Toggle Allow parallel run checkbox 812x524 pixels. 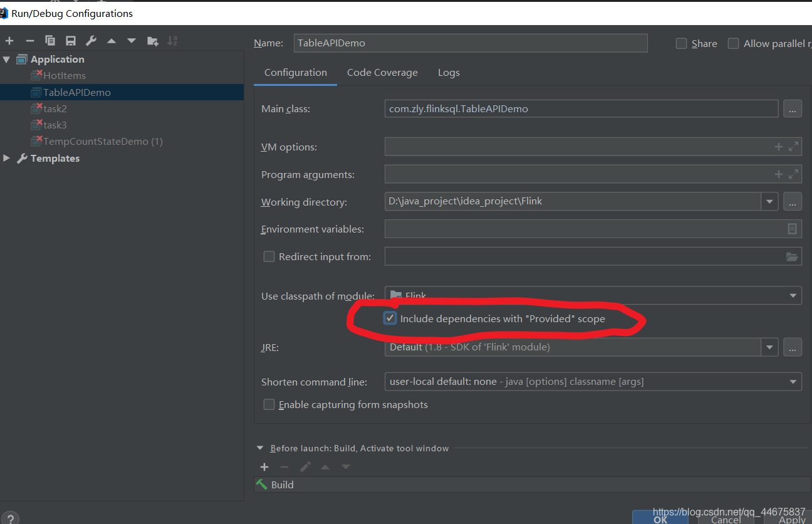click(733, 43)
